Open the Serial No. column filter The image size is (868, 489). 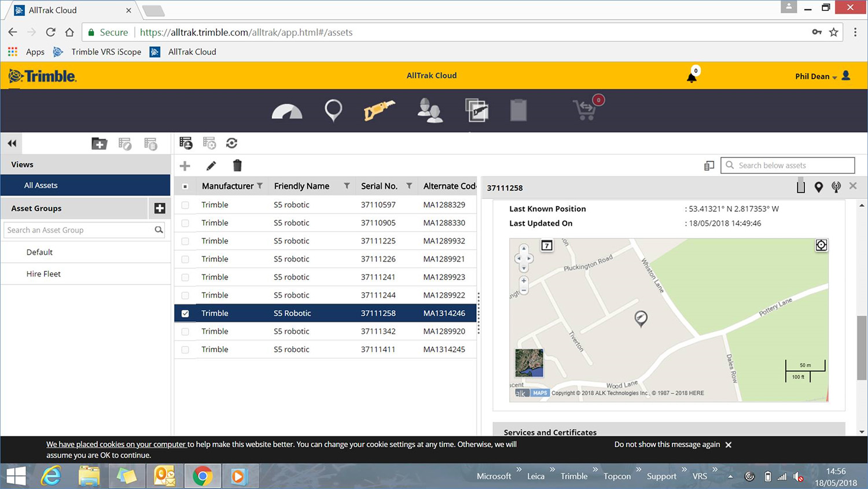[409, 186]
